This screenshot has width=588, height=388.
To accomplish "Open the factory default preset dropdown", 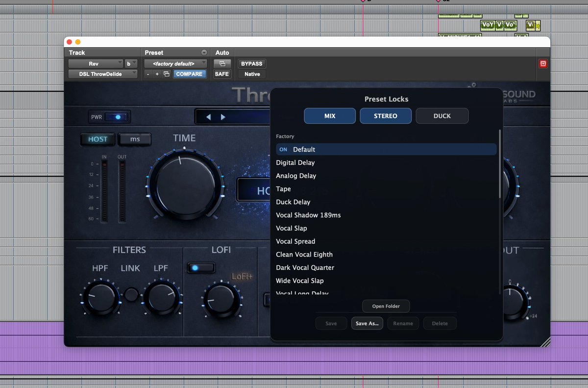I will coord(175,64).
